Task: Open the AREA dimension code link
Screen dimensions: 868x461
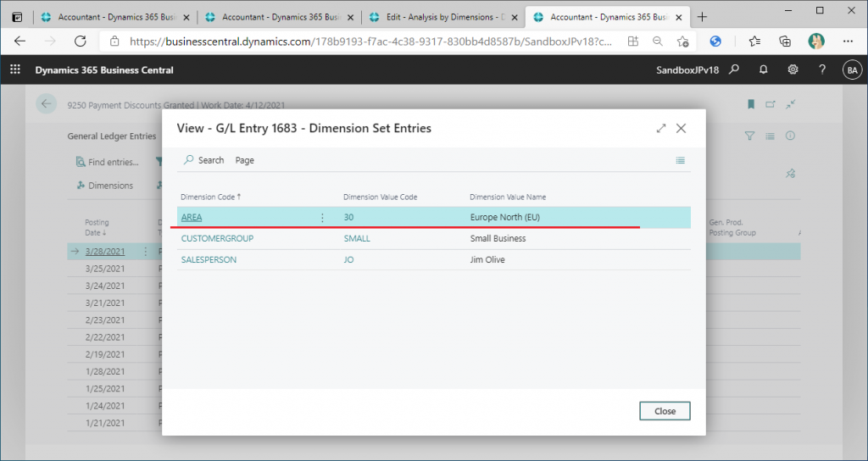Action: point(192,218)
